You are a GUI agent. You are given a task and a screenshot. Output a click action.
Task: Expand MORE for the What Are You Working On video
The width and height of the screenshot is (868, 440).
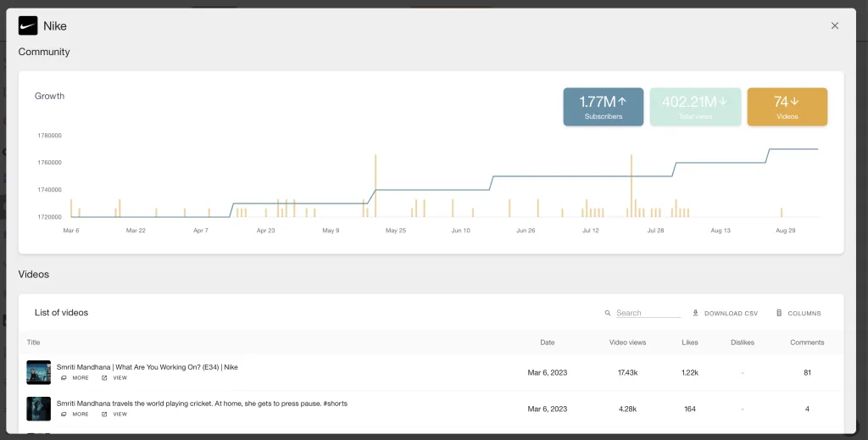pyautogui.click(x=75, y=378)
